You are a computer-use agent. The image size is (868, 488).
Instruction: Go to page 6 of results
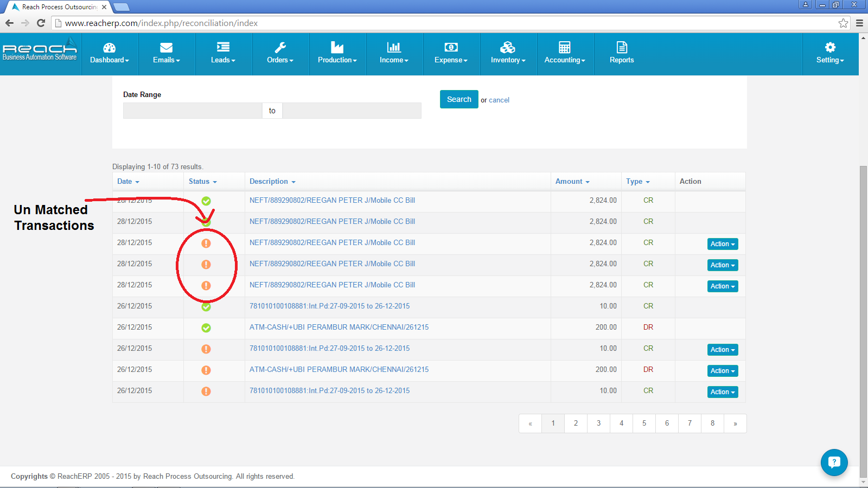pyautogui.click(x=667, y=423)
